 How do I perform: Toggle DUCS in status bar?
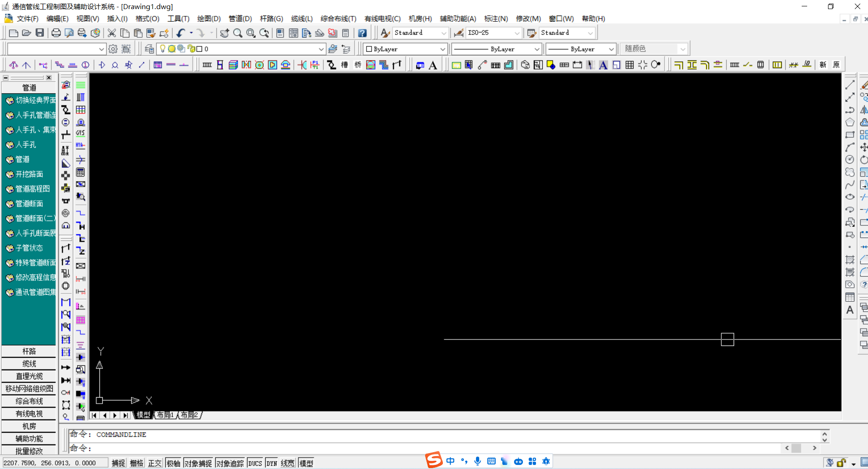pos(255,463)
